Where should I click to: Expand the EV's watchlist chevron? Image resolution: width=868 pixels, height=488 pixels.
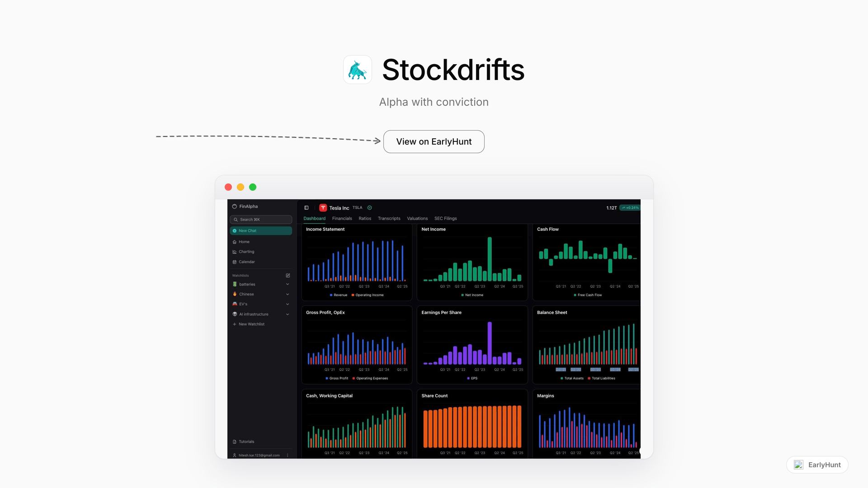coord(288,304)
